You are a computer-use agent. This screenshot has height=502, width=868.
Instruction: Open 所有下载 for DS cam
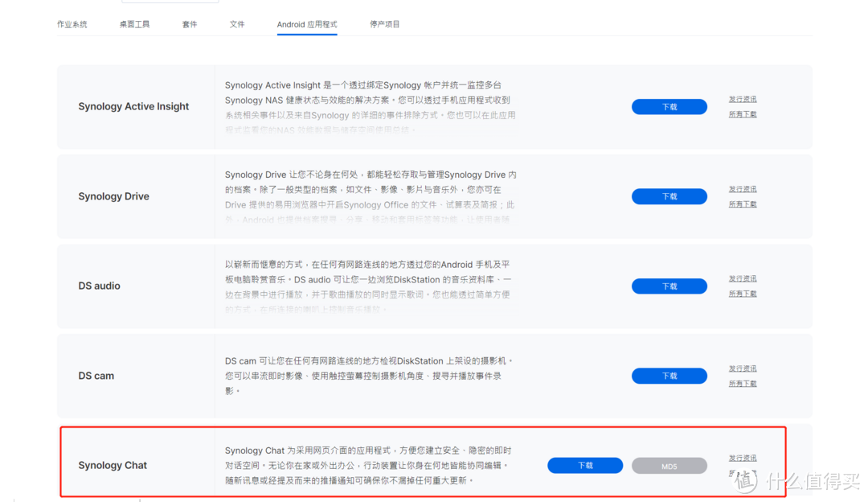pos(742,383)
